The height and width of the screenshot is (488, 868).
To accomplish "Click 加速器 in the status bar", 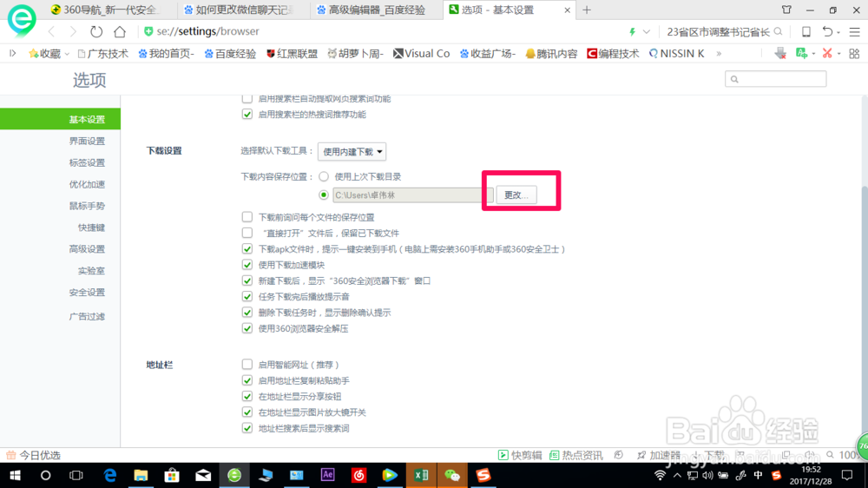I will [659, 455].
